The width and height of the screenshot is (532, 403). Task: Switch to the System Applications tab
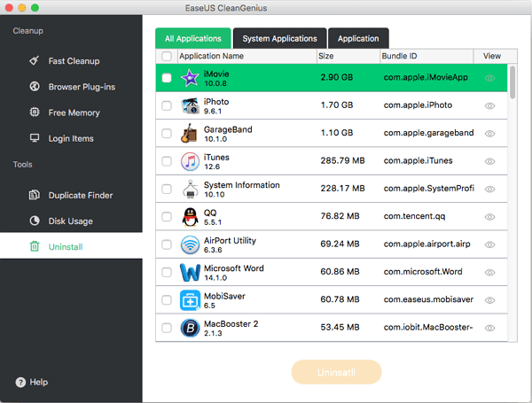coord(279,38)
